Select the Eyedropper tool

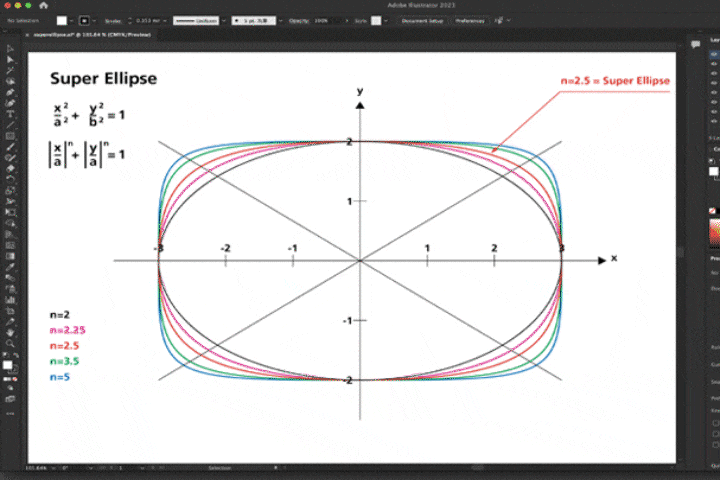tap(10, 267)
